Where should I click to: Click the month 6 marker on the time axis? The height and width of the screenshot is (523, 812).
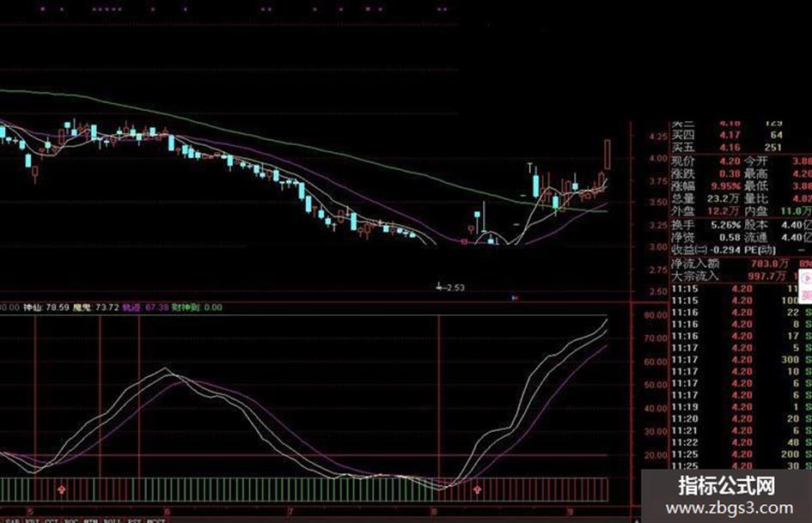tap(167, 512)
